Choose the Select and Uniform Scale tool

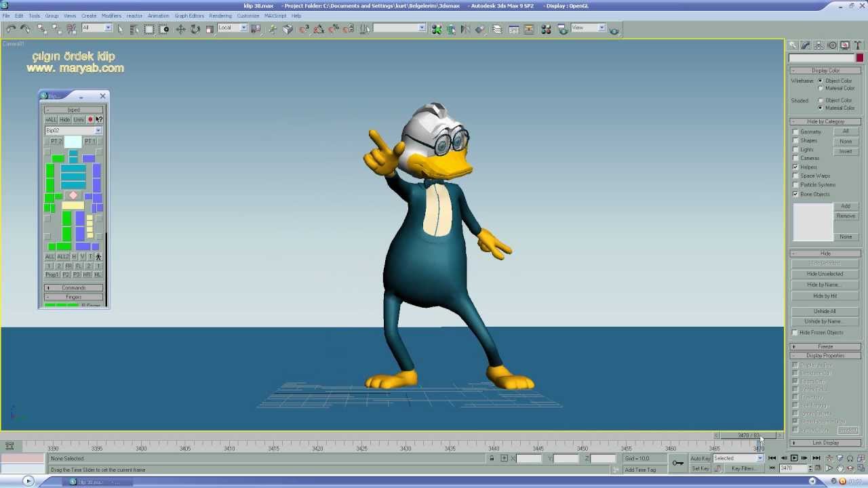pos(210,29)
